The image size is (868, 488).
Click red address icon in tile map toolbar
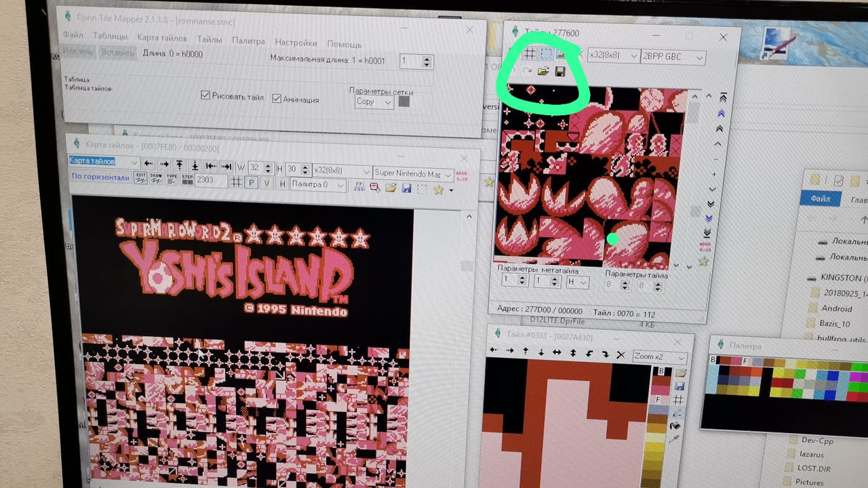click(461, 176)
